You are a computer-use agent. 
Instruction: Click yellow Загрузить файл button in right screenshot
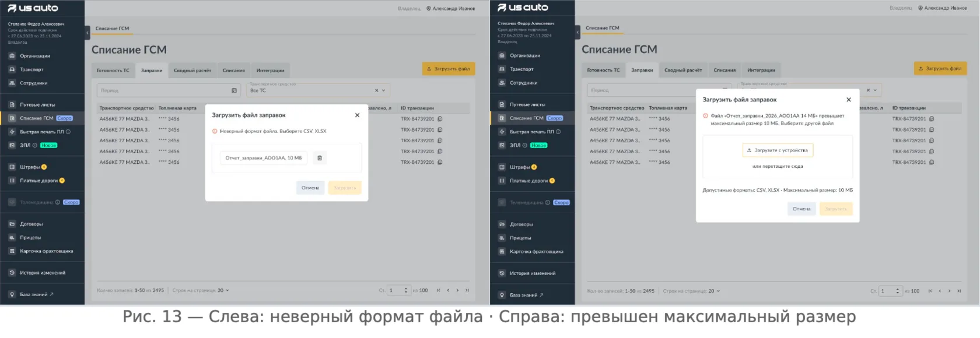click(940, 68)
